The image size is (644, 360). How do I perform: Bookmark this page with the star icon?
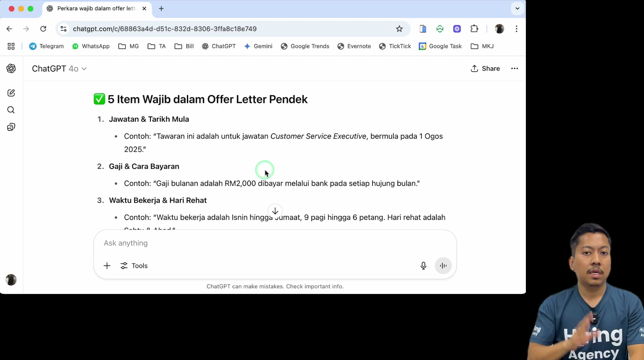click(399, 29)
